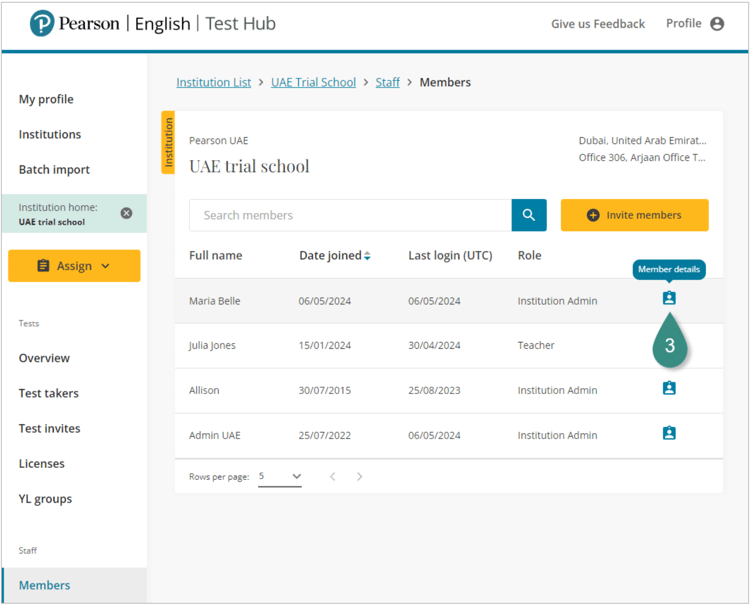Click the search magnifier button
750x606 pixels.
[529, 215]
